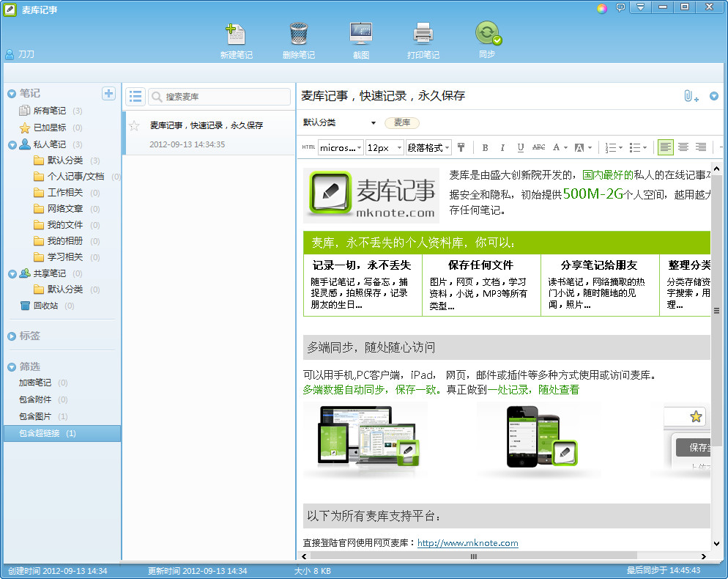
Task: Collapse the 私人笔记 tree node
Action: point(12,145)
